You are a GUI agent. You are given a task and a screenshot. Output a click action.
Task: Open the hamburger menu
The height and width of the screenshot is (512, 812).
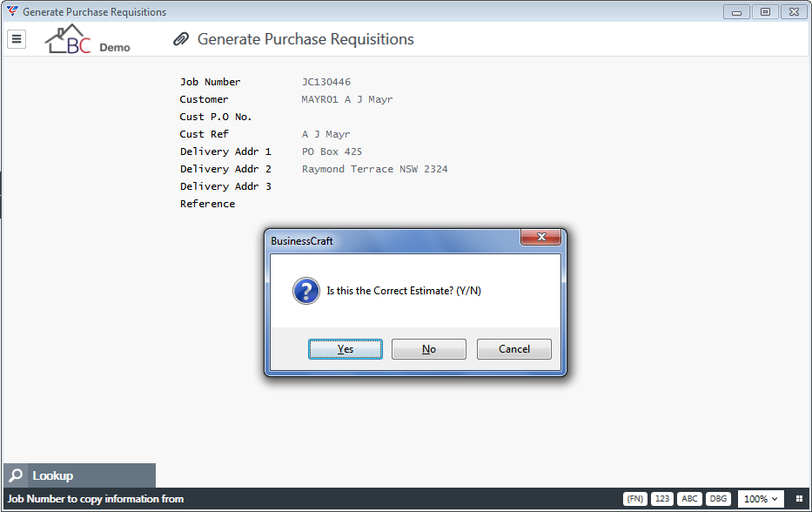tap(17, 39)
